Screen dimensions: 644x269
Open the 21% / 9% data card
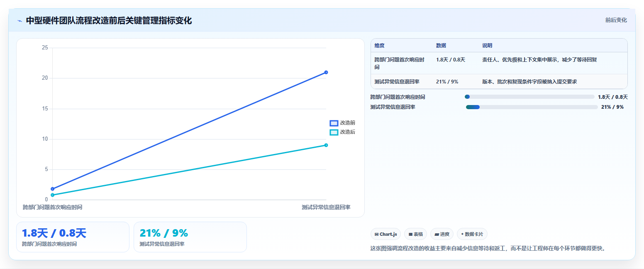190,237
